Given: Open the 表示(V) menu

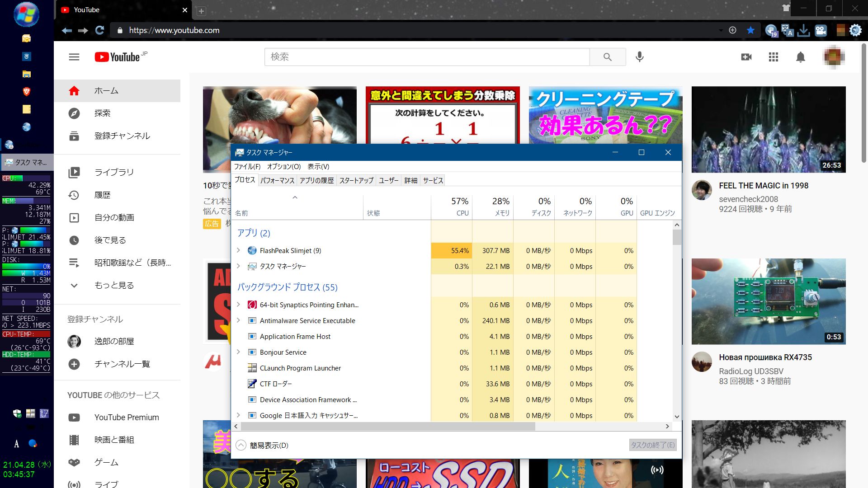Looking at the screenshot, I should tap(318, 167).
